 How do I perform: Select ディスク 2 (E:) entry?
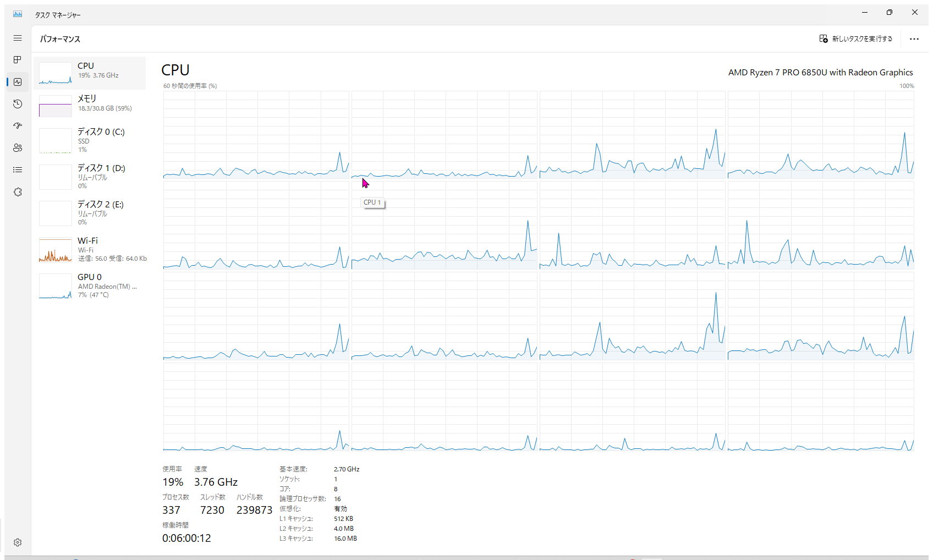(90, 213)
